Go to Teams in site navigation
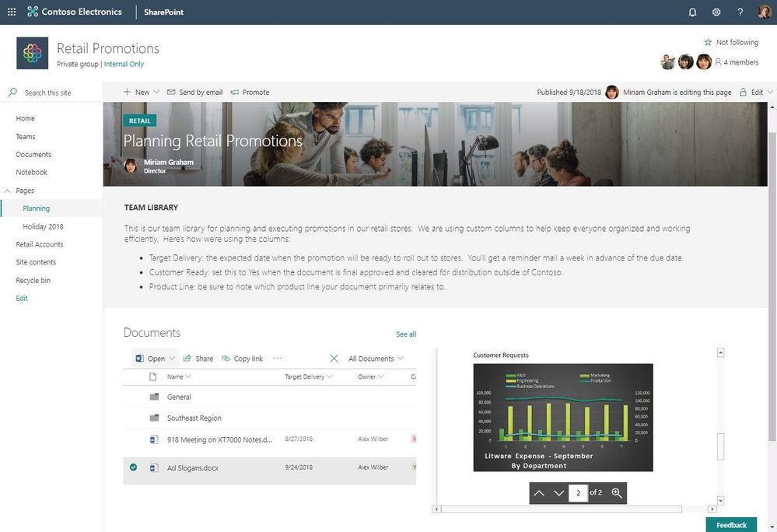 click(x=25, y=137)
